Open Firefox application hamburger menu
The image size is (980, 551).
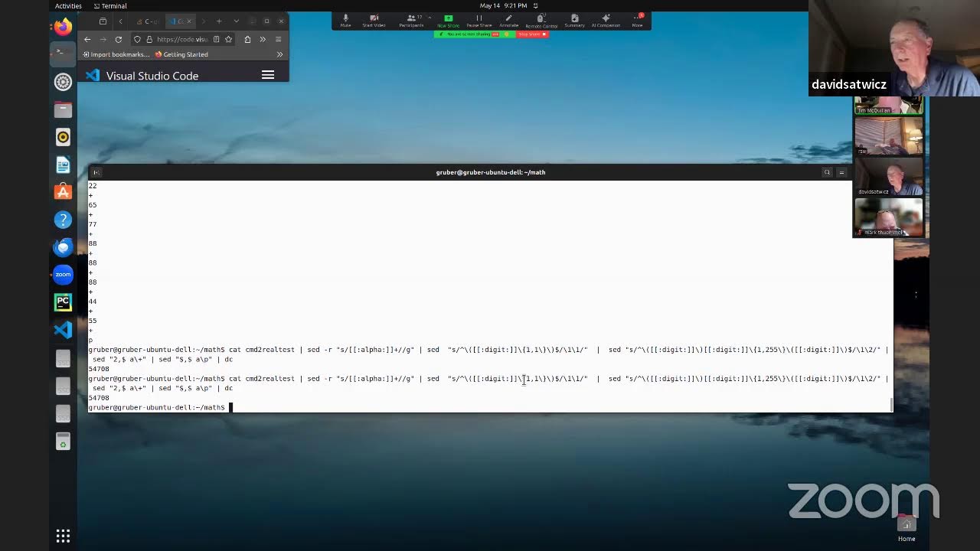tap(278, 39)
